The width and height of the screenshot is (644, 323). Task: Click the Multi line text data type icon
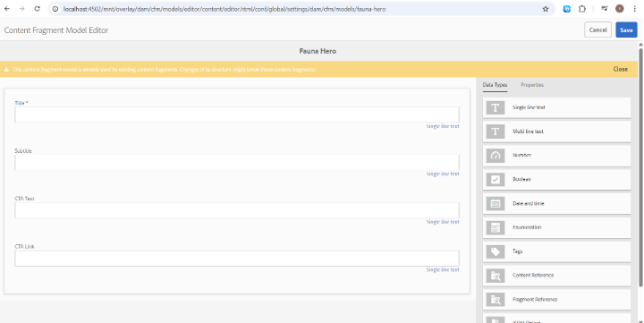[496, 132]
